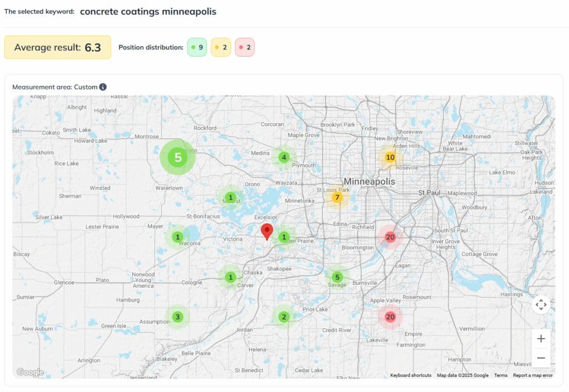
Task: Click Report a map error link
Action: (x=532, y=375)
